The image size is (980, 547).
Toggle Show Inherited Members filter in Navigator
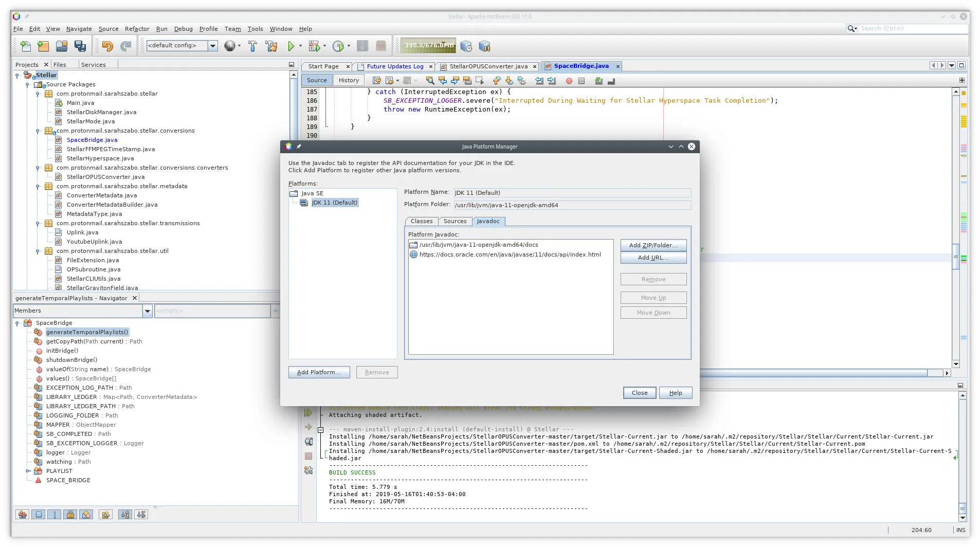pyautogui.click(x=23, y=515)
